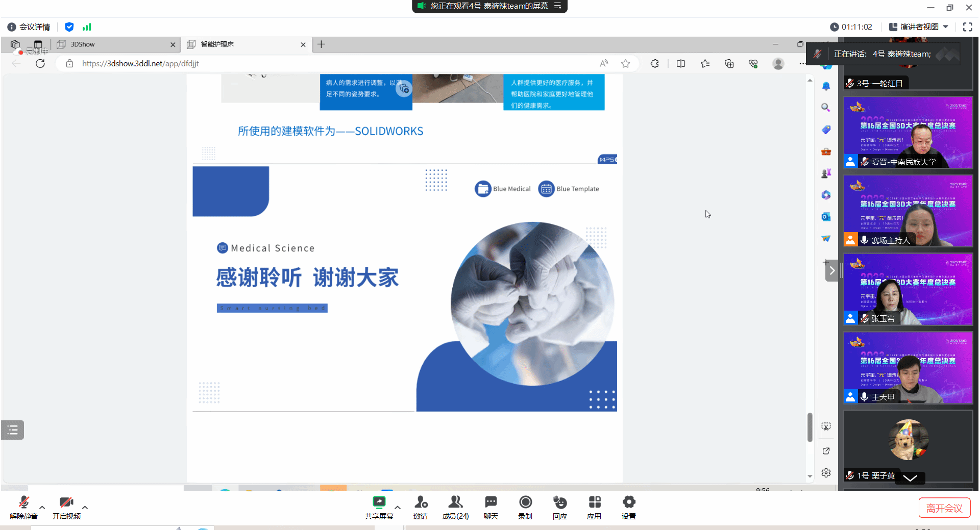Viewport: 980px width, 530px height.
Task: Unmute microphone with 解除静音
Action: pyautogui.click(x=23, y=507)
